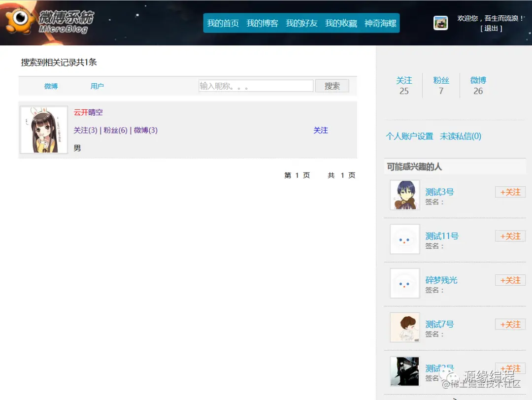The width and height of the screenshot is (532, 400).
Task: Click 测试3号's avatar
Action: click(x=405, y=195)
